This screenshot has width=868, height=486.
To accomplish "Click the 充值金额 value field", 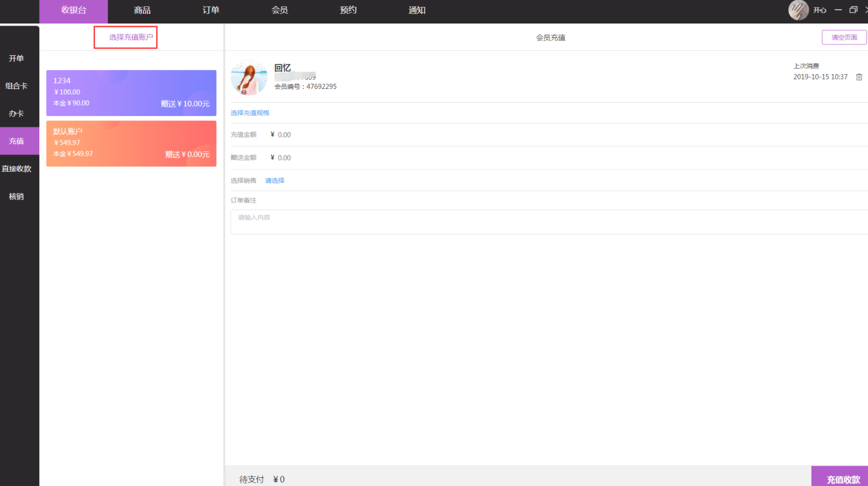I will point(284,135).
